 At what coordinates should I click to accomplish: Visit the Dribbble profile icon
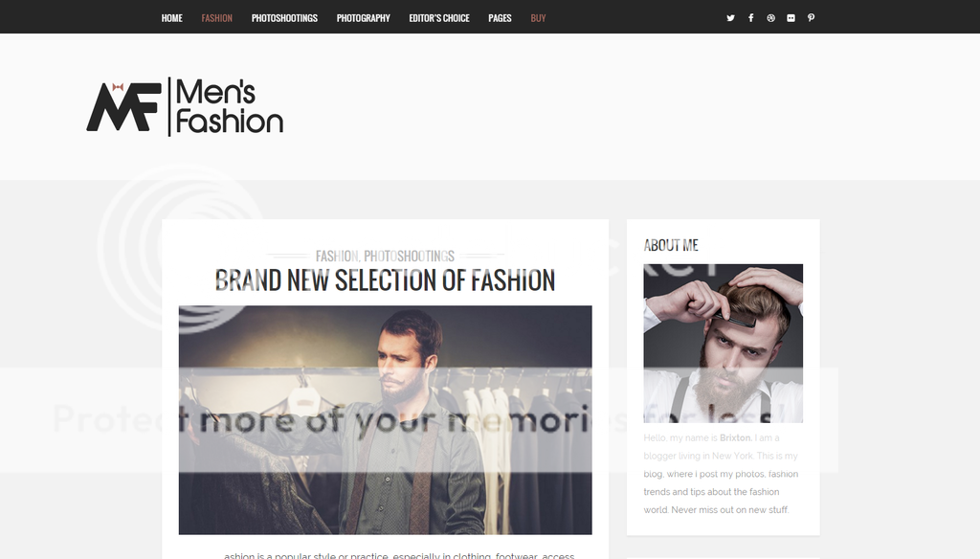(x=770, y=18)
